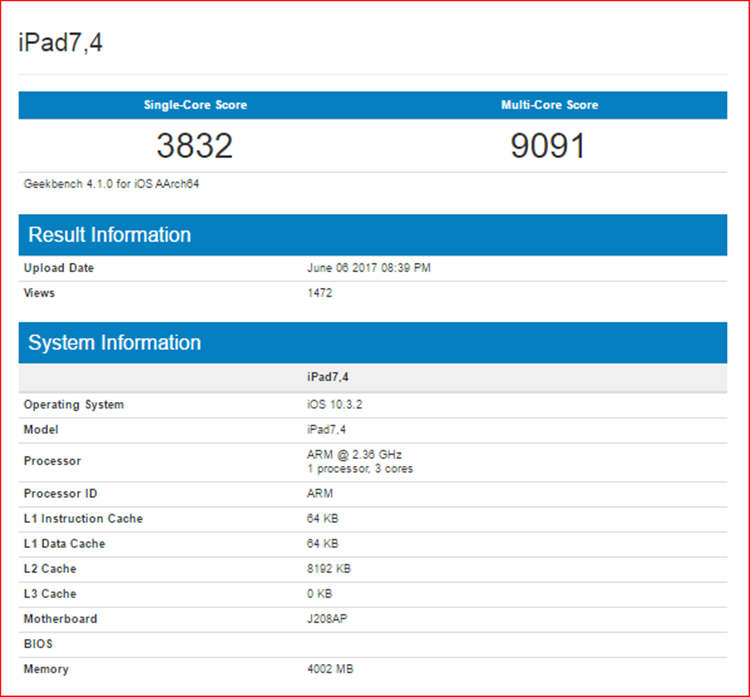Click the Processor ID label

[60, 494]
